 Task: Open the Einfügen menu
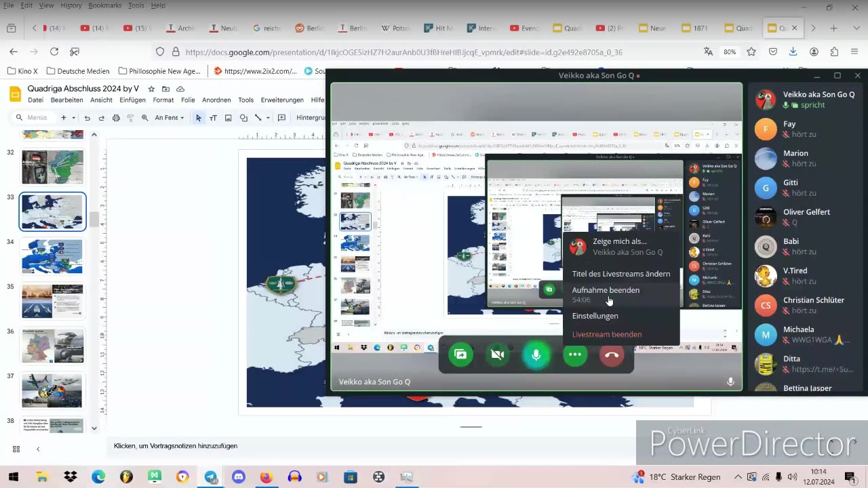pyautogui.click(x=132, y=100)
